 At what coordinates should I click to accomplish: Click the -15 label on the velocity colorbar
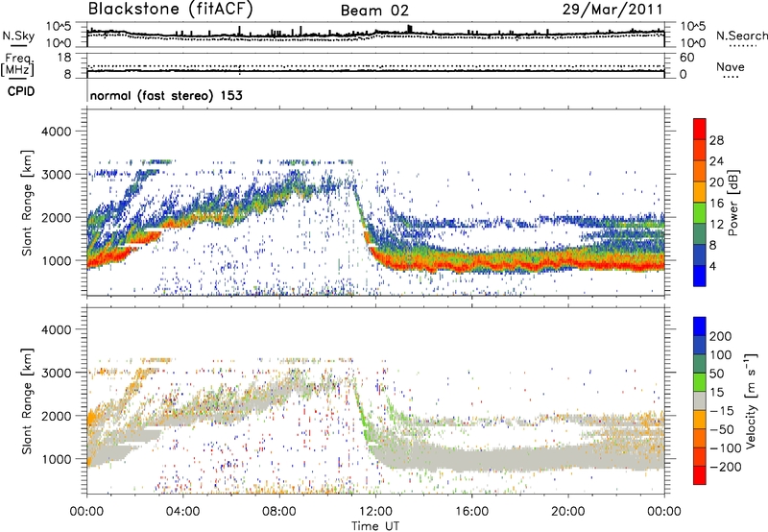[x=721, y=411]
